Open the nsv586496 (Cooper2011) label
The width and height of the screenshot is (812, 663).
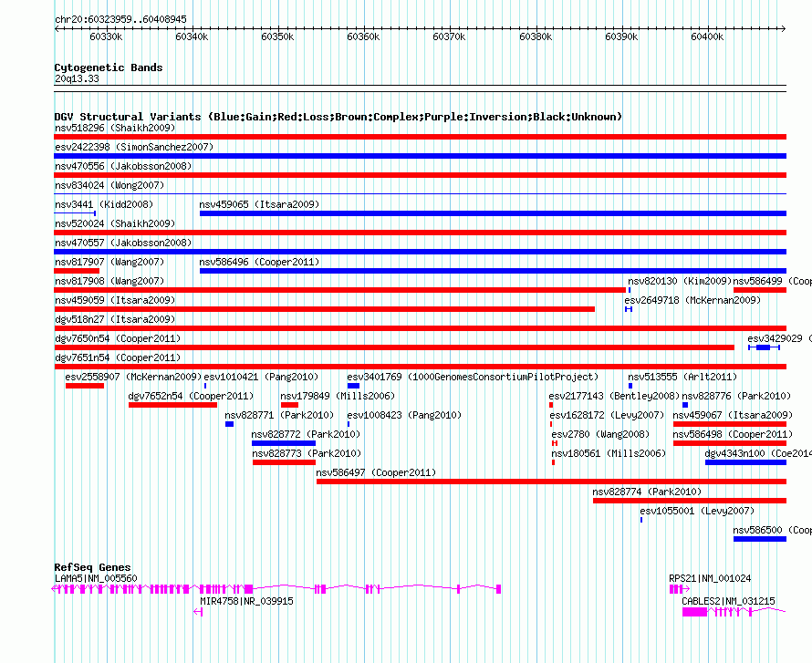point(259,262)
